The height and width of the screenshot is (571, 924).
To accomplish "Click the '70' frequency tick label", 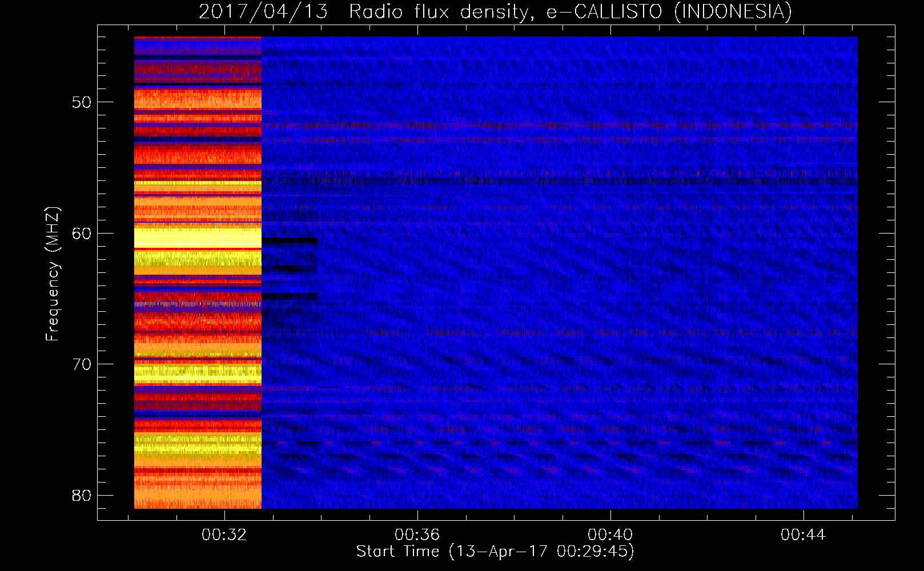I will click(82, 364).
